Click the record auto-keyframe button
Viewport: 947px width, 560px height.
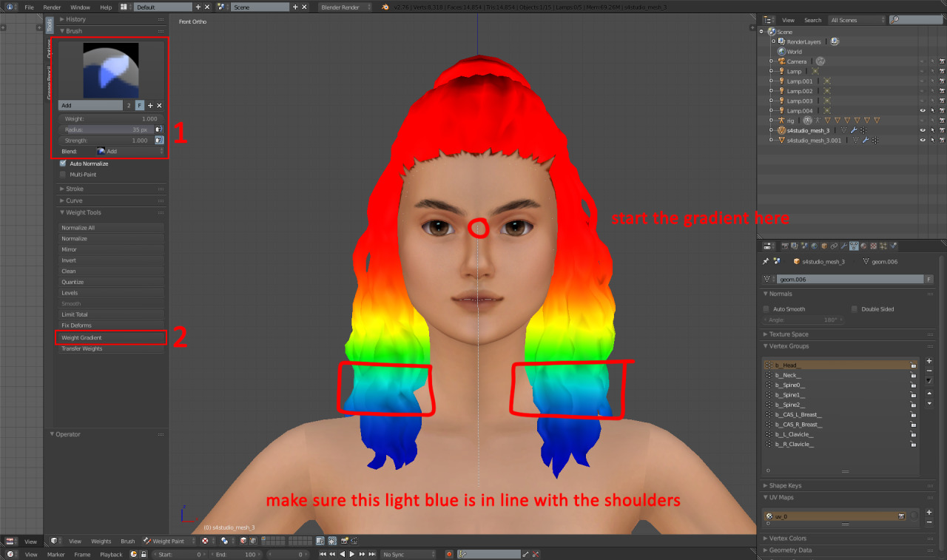click(x=449, y=554)
